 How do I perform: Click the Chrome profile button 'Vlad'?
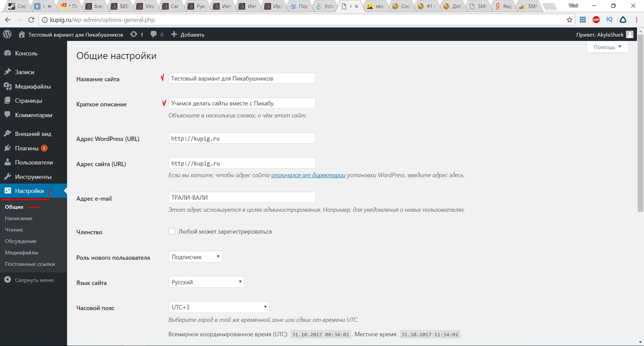(573, 6)
